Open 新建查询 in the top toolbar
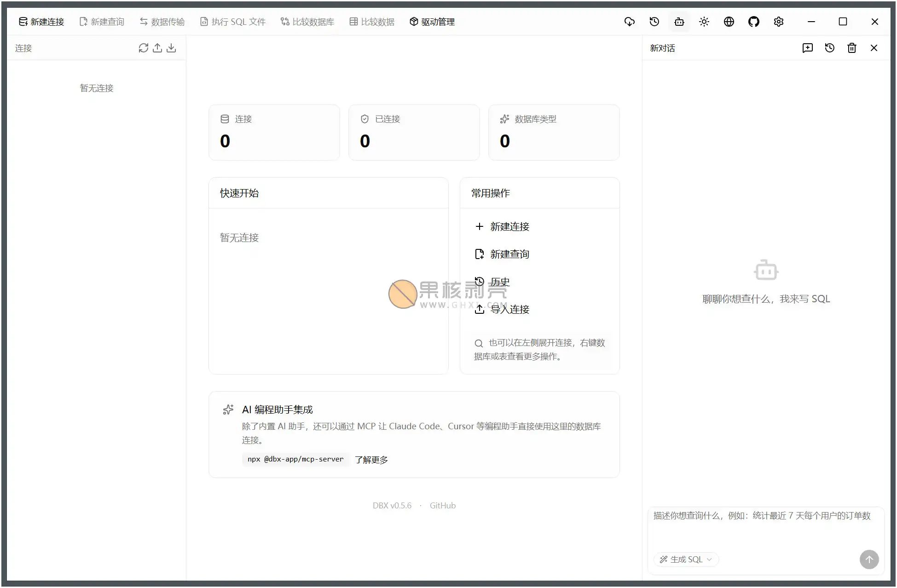 pyautogui.click(x=102, y=22)
